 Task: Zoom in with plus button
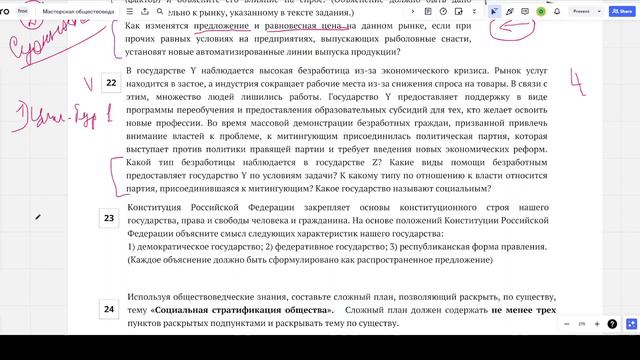click(x=597, y=324)
